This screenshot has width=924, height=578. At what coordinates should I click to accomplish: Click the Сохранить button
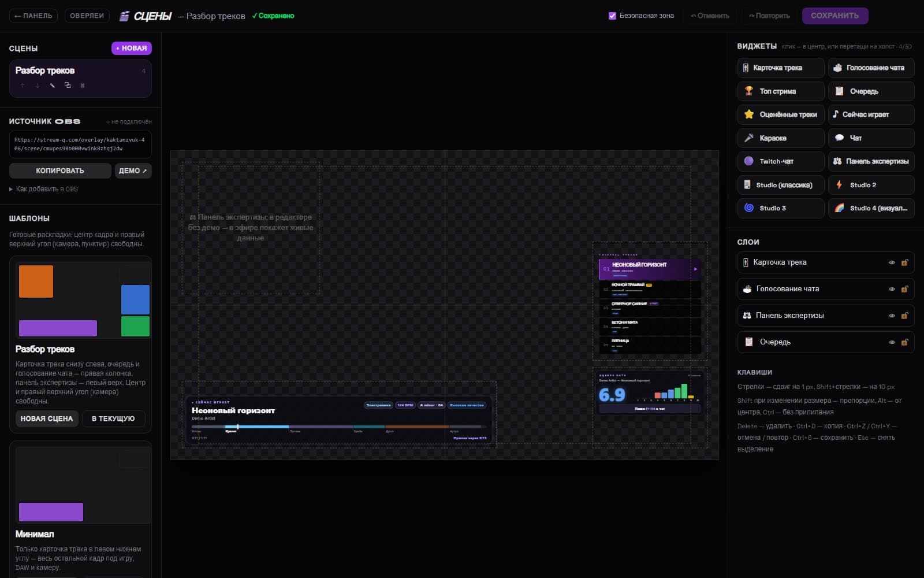(834, 16)
